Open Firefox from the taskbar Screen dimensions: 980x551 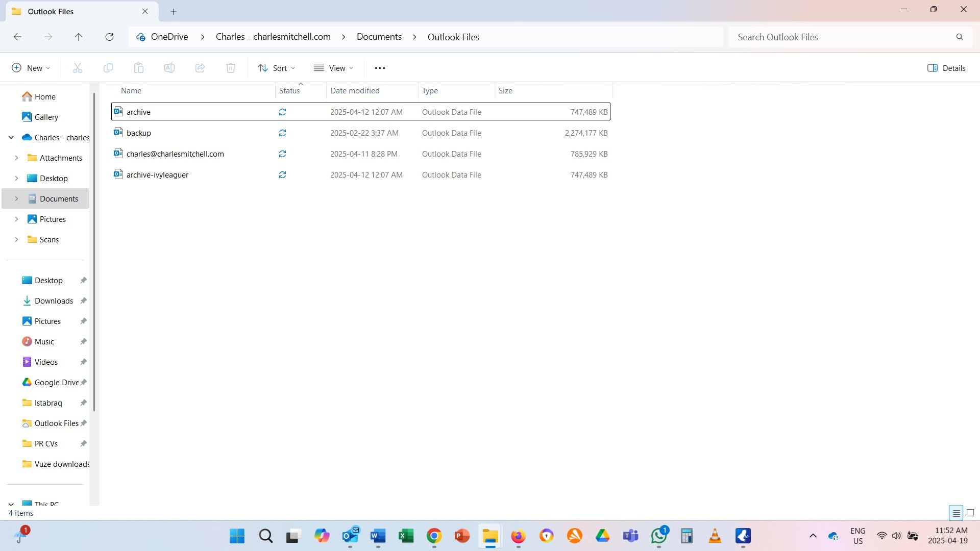pyautogui.click(x=518, y=536)
